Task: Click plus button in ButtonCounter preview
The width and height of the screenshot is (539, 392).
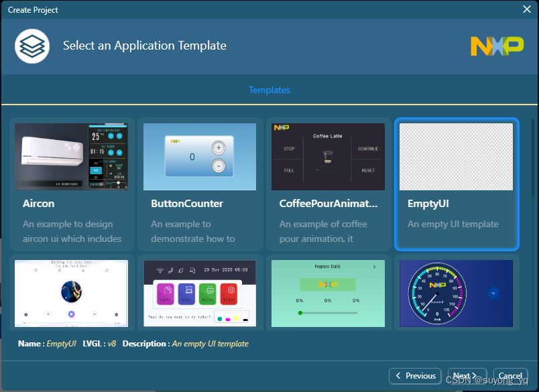Action: [x=219, y=148]
